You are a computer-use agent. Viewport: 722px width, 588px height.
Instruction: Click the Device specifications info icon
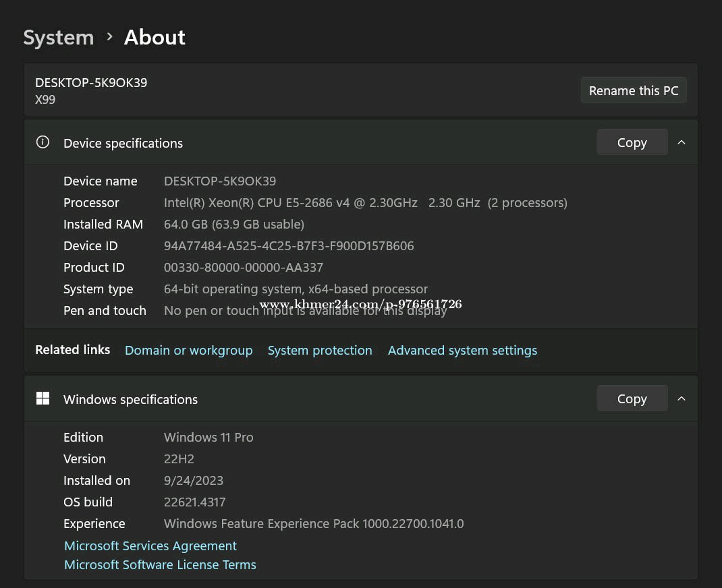pyautogui.click(x=43, y=142)
